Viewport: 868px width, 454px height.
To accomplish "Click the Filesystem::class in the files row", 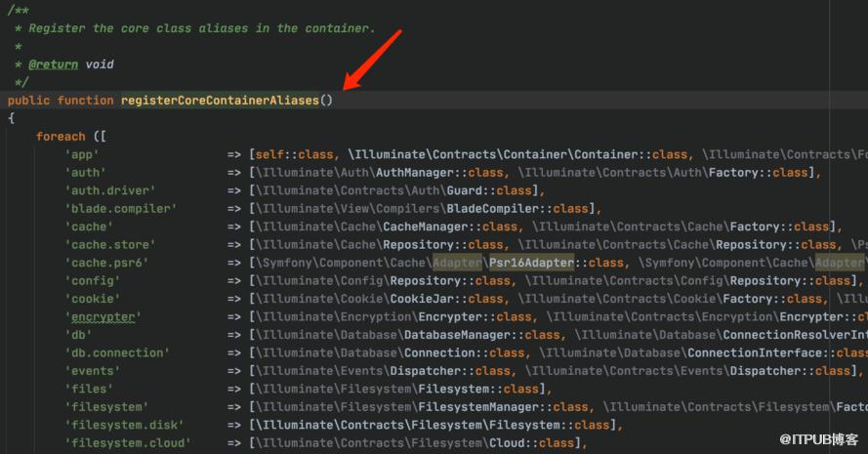I will 478,389.
